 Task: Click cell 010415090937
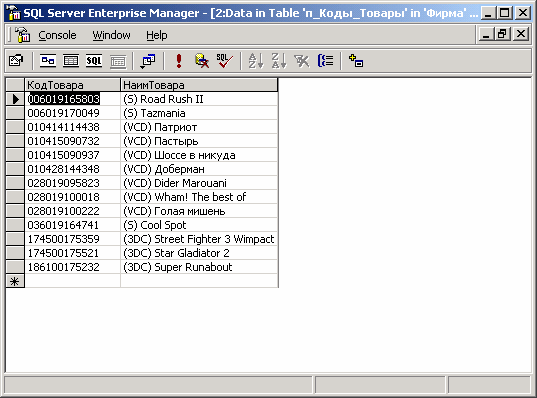72,155
